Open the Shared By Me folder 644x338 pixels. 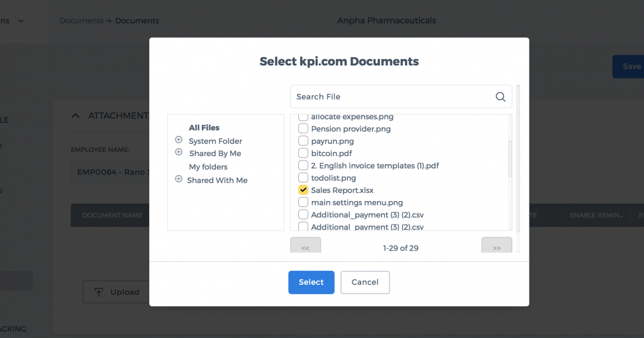215,153
